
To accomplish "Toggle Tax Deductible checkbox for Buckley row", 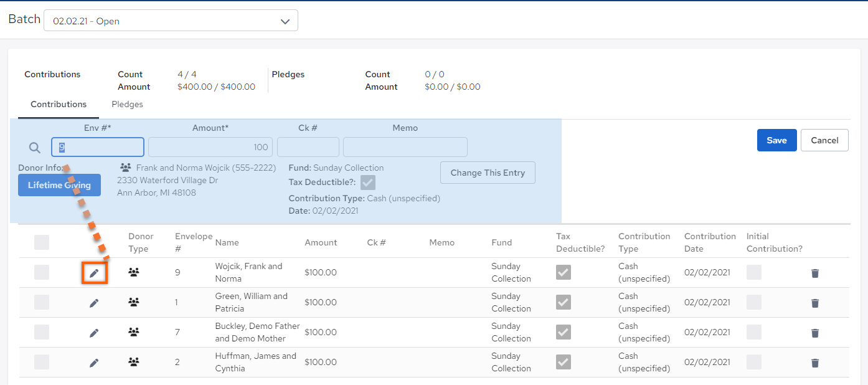I will (x=564, y=332).
